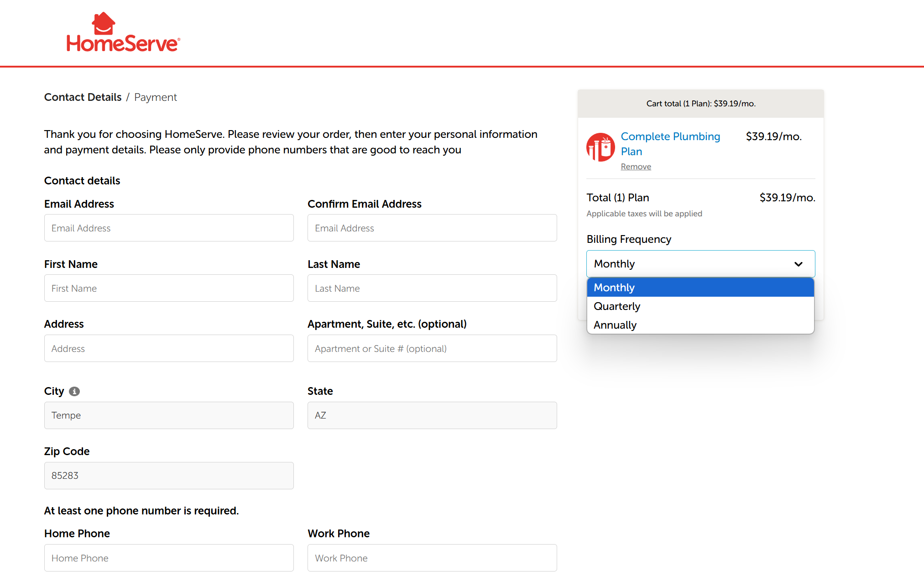This screenshot has width=924, height=582.
Task: Click the City info icon
Action: (74, 391)
